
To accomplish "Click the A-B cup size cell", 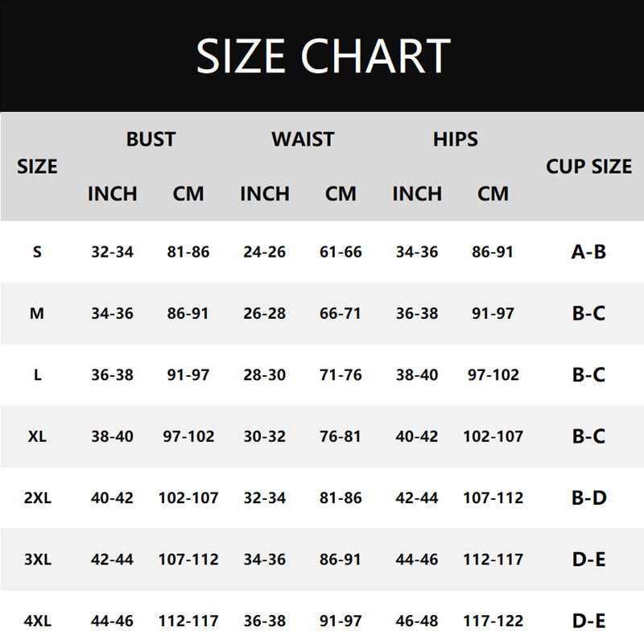I will point(588,252).
